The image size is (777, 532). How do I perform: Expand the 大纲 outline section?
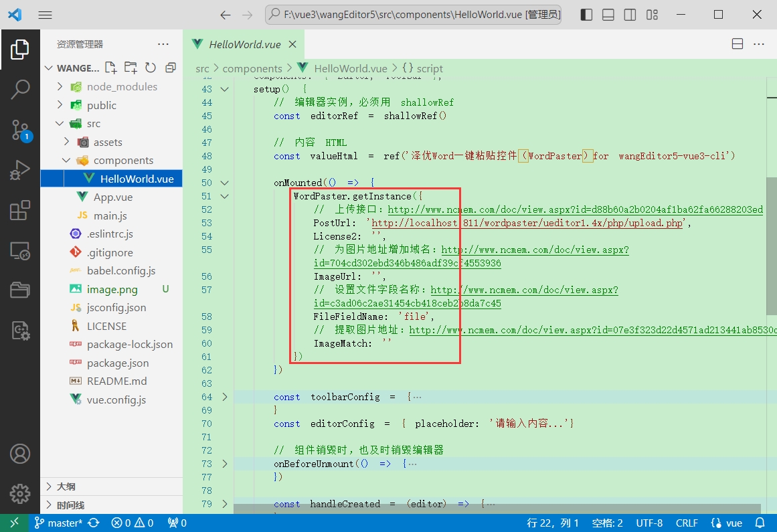[x=66, y=486]
